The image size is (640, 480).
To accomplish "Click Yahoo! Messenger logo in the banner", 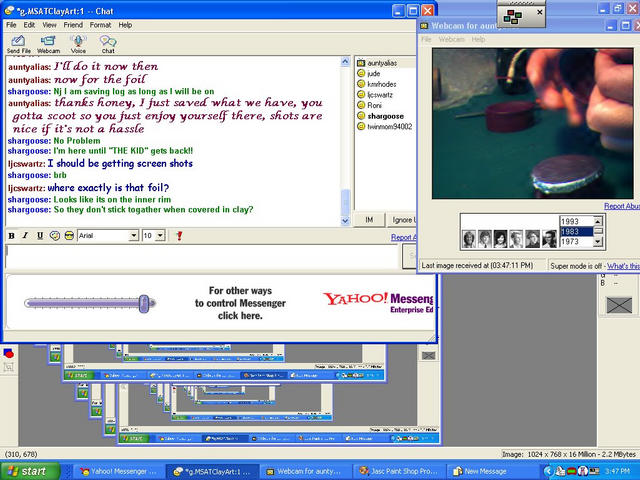I will coord(378,302).
